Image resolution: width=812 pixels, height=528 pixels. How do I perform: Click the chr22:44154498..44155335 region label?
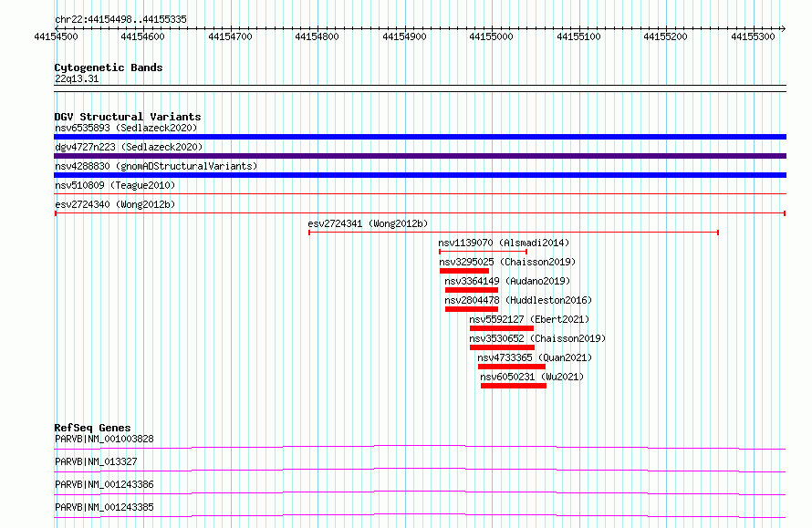(x=120, y=19)
